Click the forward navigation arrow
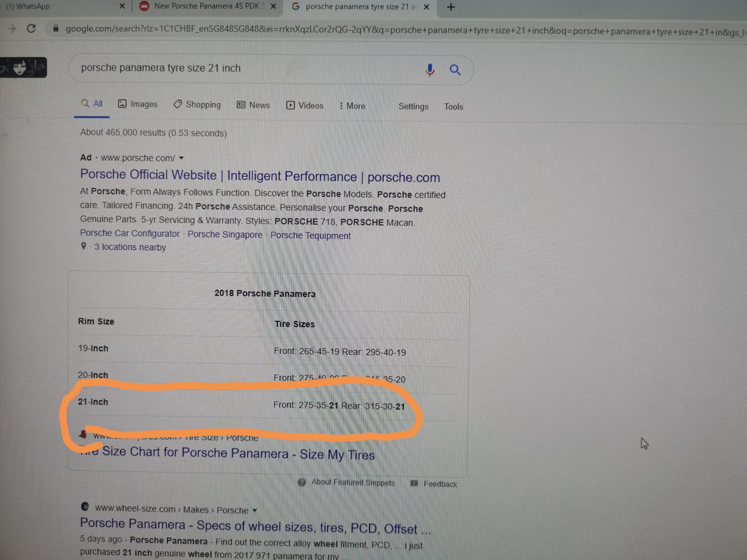The image size is (747, 560). coord(12,28)
